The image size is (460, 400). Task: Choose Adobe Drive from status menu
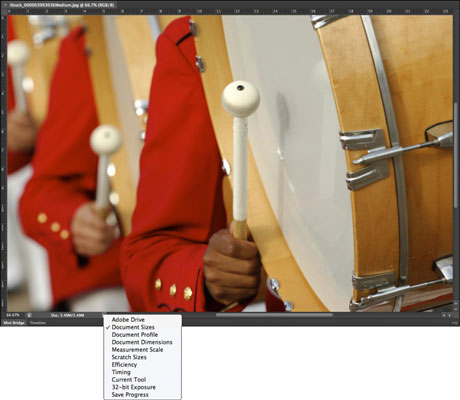point(143,320)
